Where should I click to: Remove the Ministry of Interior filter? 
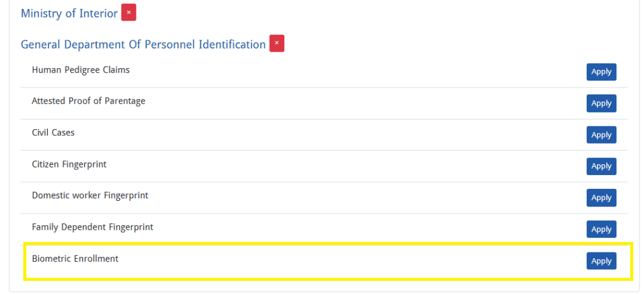[128, 13]
